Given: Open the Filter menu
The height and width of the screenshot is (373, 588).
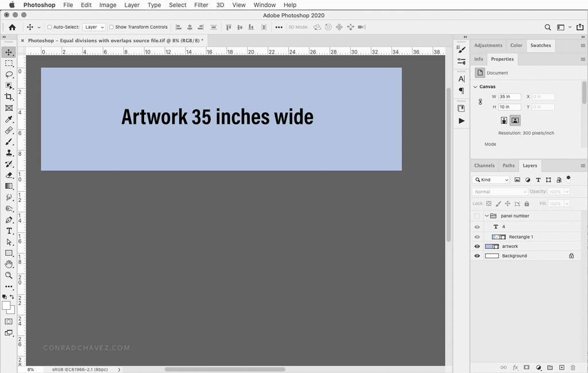Looking at the screenshot, I should click(x=201, y=5).
